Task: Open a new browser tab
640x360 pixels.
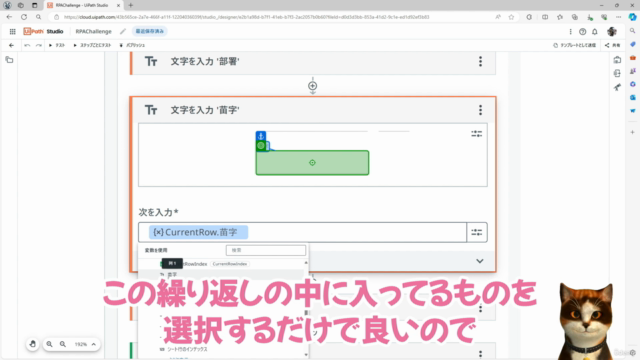Action: click(131, 5)
